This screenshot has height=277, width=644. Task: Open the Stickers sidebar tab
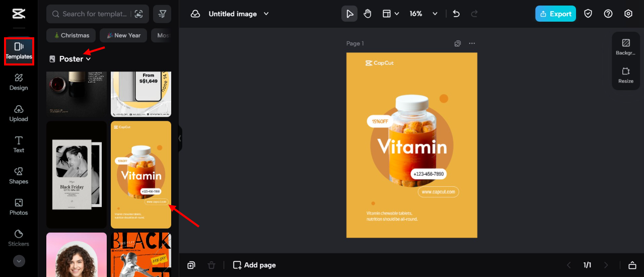19,238
